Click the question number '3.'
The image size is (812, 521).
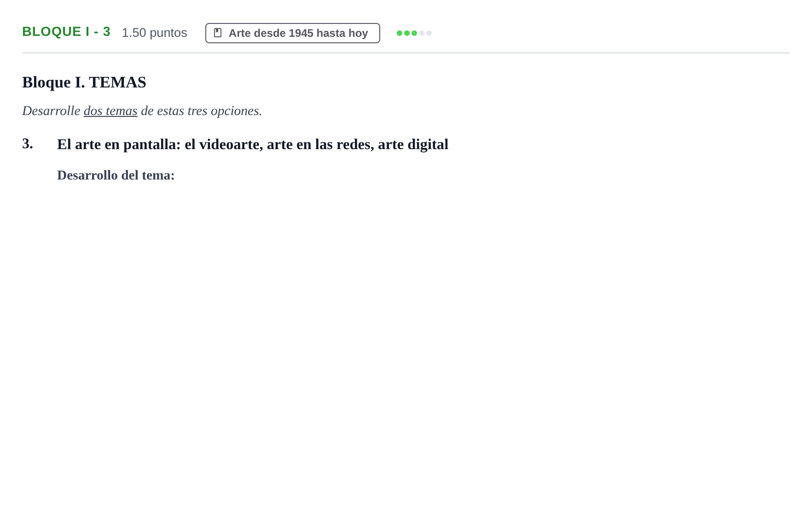(x=28, y=144)
